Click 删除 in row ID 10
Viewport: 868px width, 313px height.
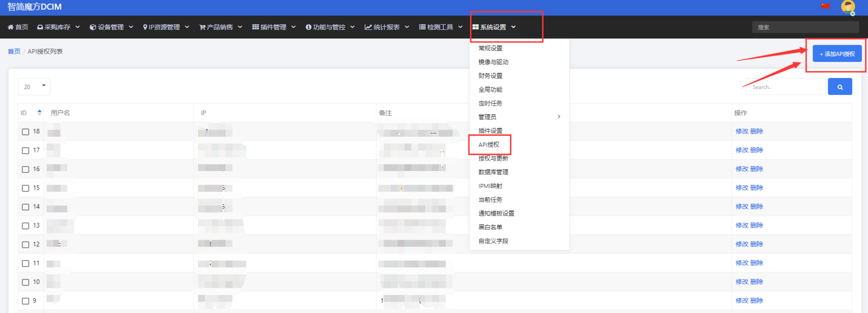[756, 282]
